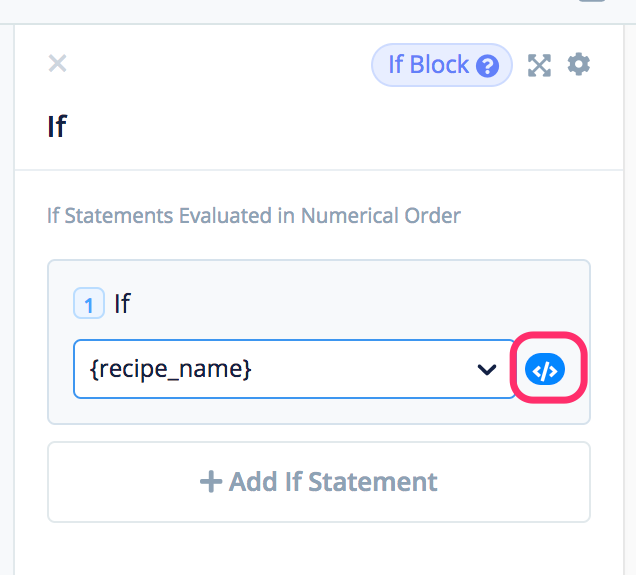
Task: Open the gear settings icon
Action: pyautogui.click(x=579, y=65)
